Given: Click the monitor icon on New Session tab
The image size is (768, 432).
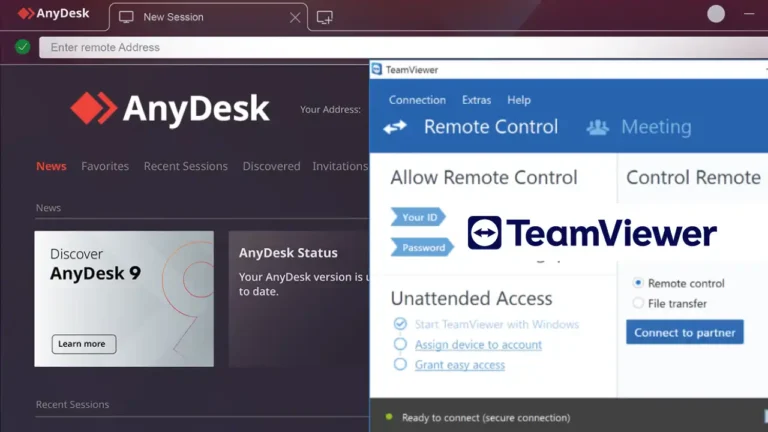Looking at the screenshot, I should [x=126, y=17].
